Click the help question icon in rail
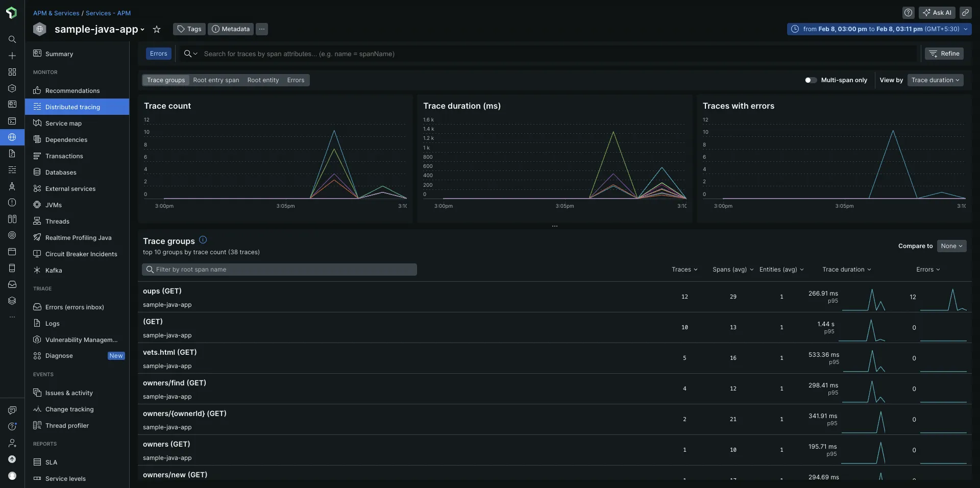980x488 pixels. click(x=12, y=427)
